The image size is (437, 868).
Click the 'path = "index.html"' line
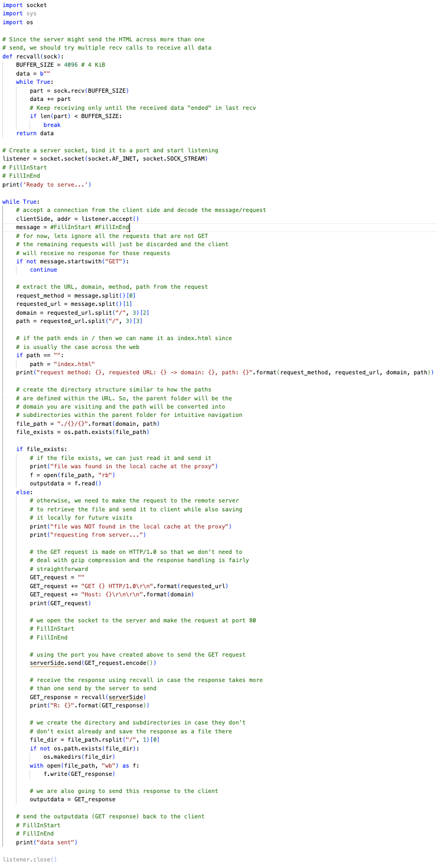[63, 364]
